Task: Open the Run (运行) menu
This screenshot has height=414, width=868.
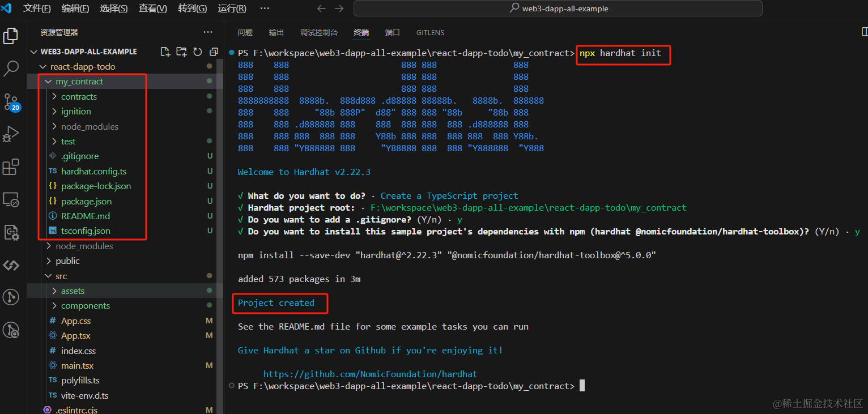Action: [x=232, y=8]
